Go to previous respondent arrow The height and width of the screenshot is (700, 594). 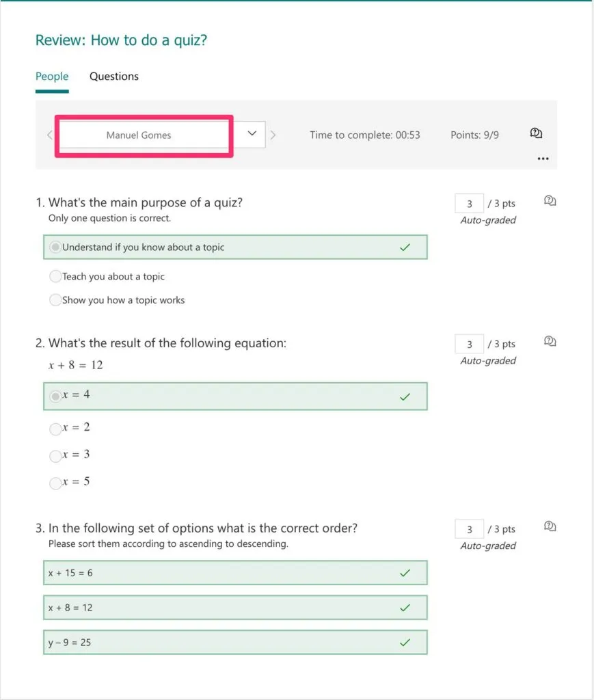tap(49, 135)
